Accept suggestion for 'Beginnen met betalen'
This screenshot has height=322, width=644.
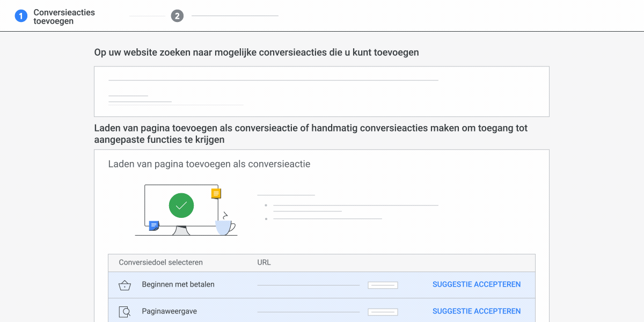[477, 284]
